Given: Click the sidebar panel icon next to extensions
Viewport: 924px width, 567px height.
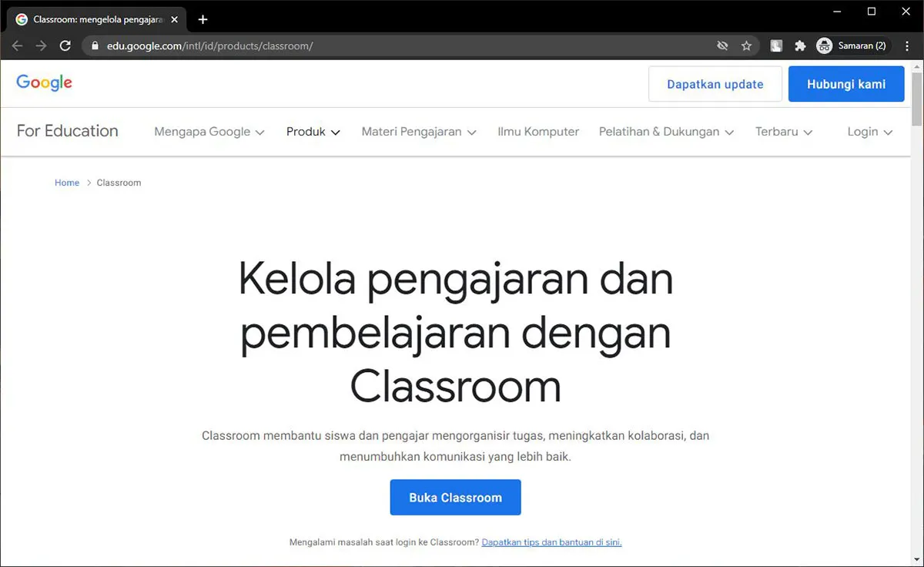Looking at the screenshot, I should 775,45.
